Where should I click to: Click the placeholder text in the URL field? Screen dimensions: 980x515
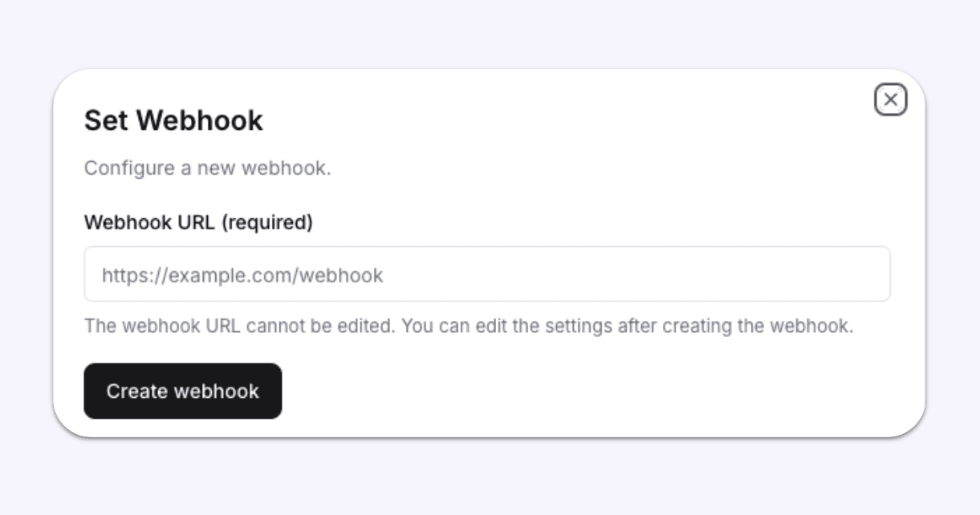pos(241,274)
